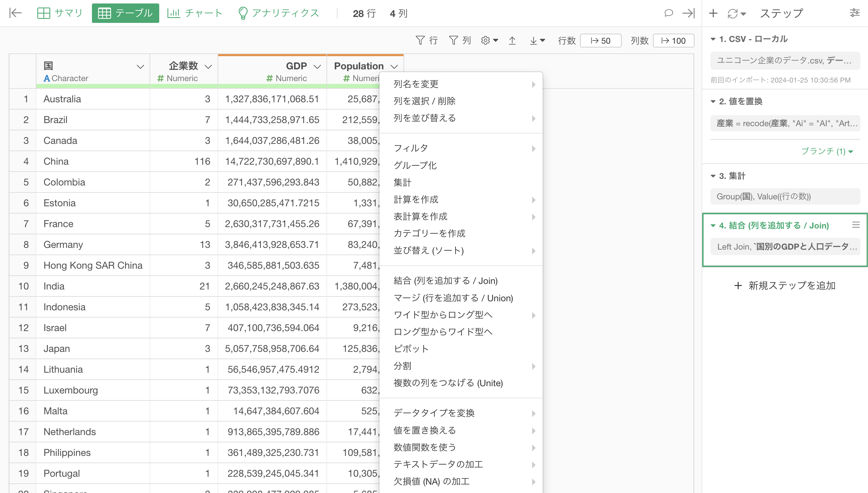Collapse the 3. 集計 step

pos(713,176)
